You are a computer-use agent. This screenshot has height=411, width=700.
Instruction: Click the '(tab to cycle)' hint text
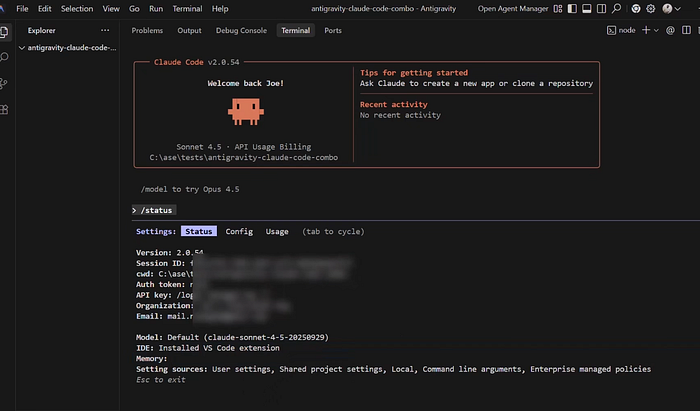point(333,231)
